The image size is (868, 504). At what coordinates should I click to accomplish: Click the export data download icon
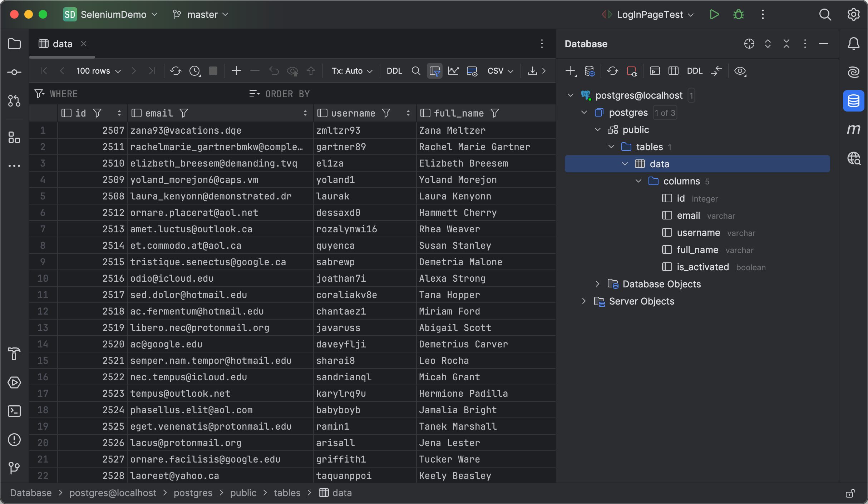point(532,71)
